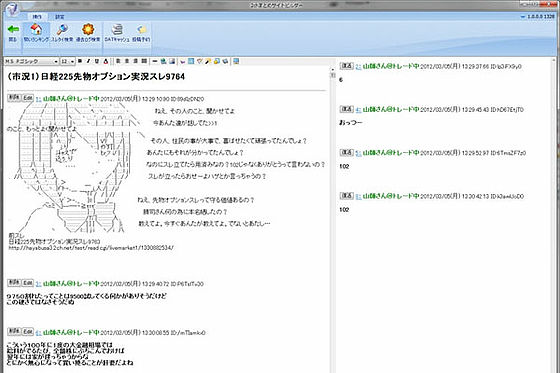Click the stacked windows icon in the editor toolbar
This screenshot has height=373, width=560.
tap(225, 61)
